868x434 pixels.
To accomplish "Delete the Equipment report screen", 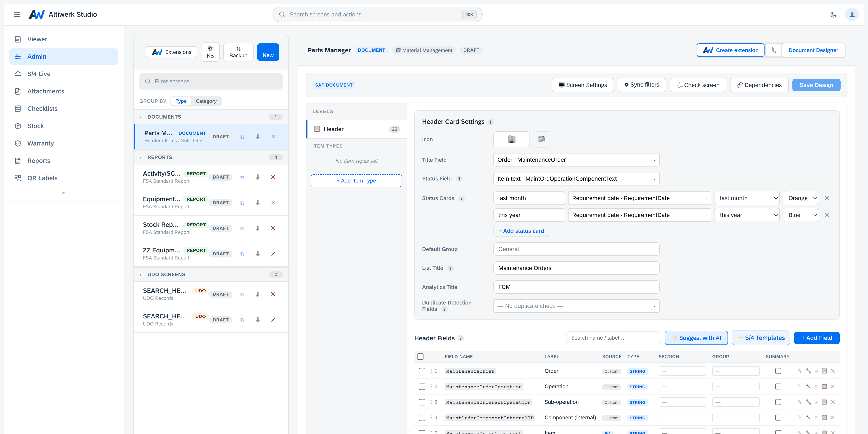I will point(273,203).
